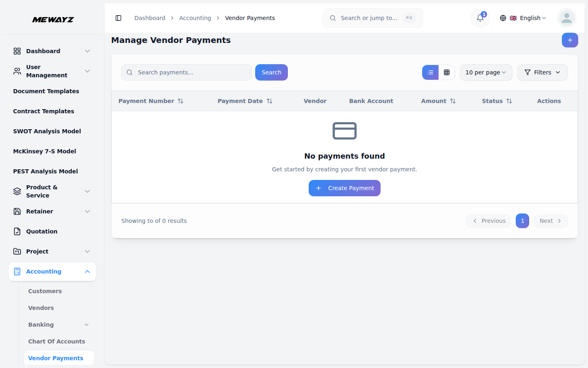Click the plus icon beside page title
588x368 pixels.
click(x=570, y=40)
